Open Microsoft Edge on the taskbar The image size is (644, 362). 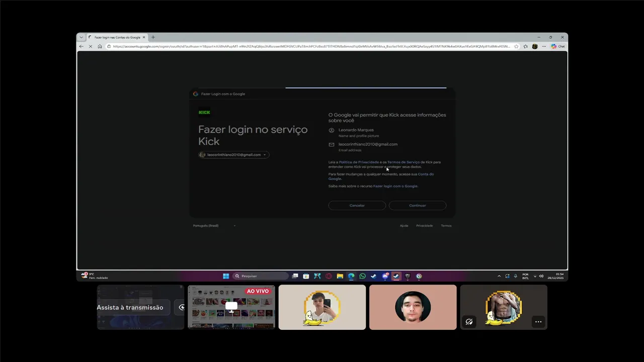click(x=351, y=276)
